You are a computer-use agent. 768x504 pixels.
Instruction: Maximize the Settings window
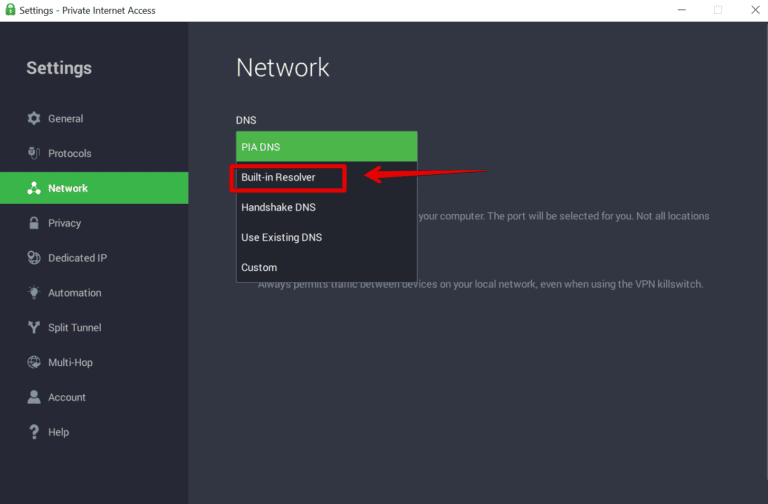(x=717, y=10)
